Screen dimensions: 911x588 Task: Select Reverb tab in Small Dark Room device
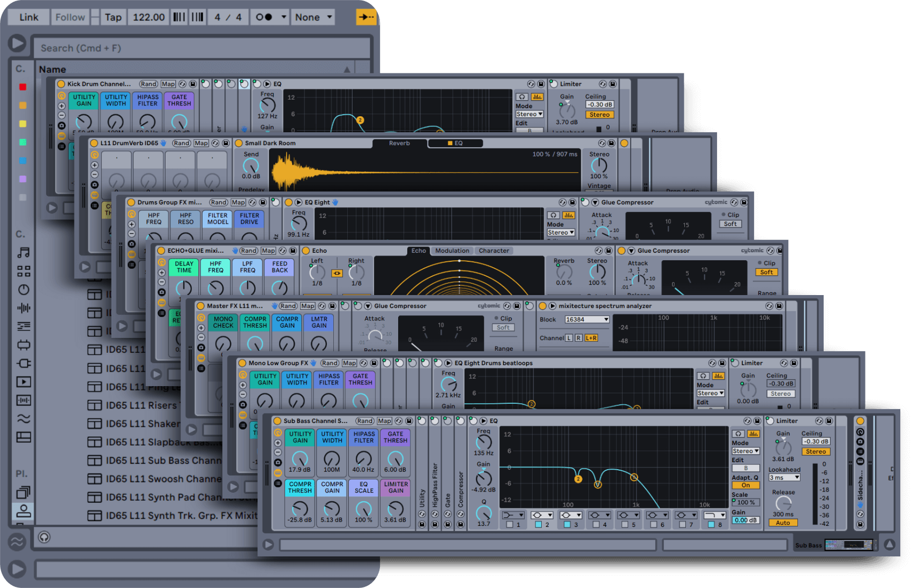[399, 143]
